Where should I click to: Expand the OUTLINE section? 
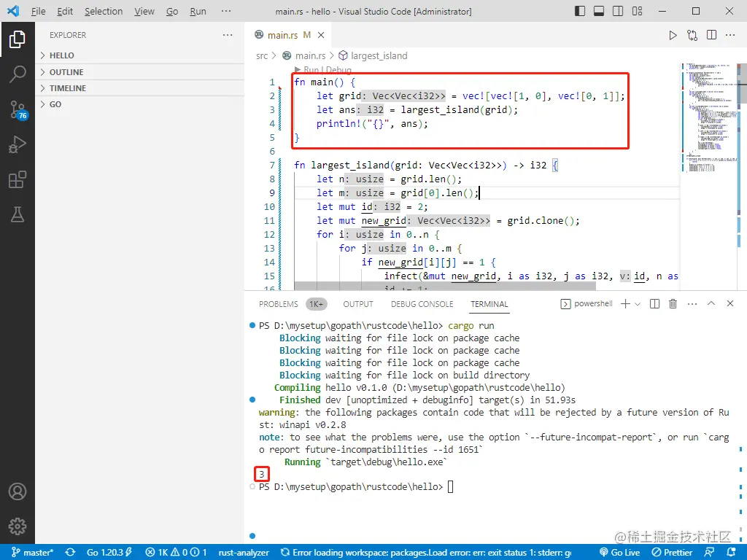click(139, 72)
